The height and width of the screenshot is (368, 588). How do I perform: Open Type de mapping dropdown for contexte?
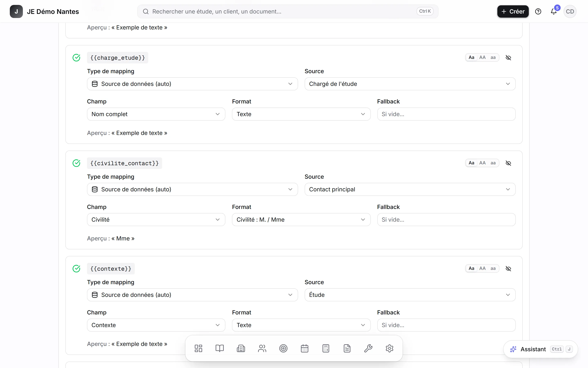[193, 295]
